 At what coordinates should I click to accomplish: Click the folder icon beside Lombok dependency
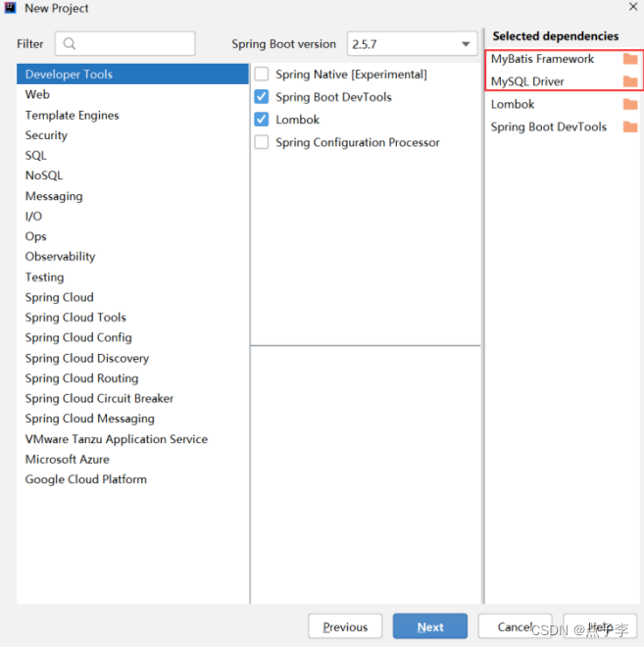630,104
